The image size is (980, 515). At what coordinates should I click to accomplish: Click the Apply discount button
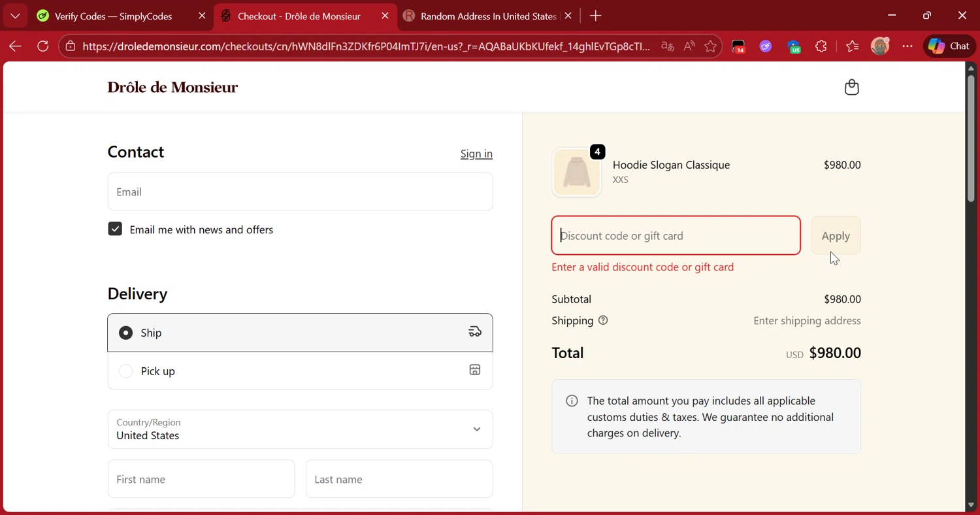[836, 235]
